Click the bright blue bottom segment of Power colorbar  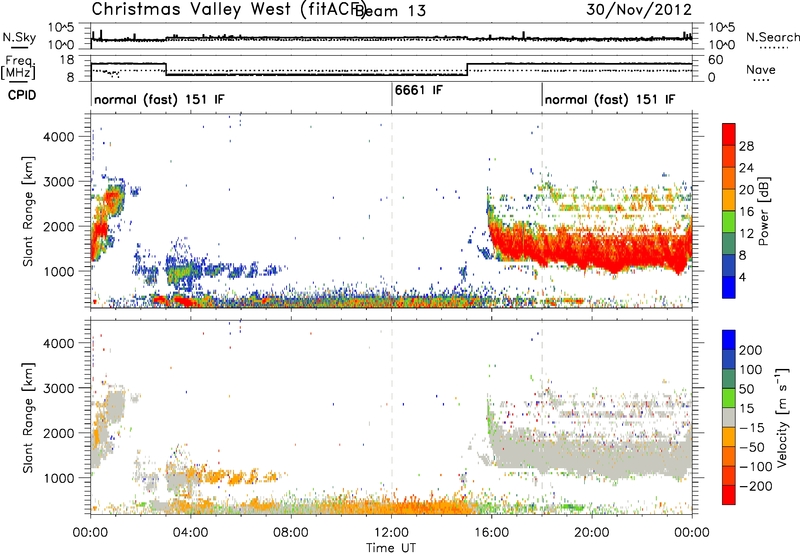click(x=729, y=287)
